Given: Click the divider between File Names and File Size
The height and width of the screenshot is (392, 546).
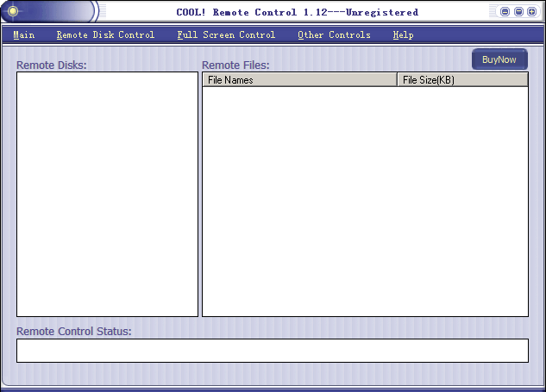Looking at the screenshot, I should [397, 80].
